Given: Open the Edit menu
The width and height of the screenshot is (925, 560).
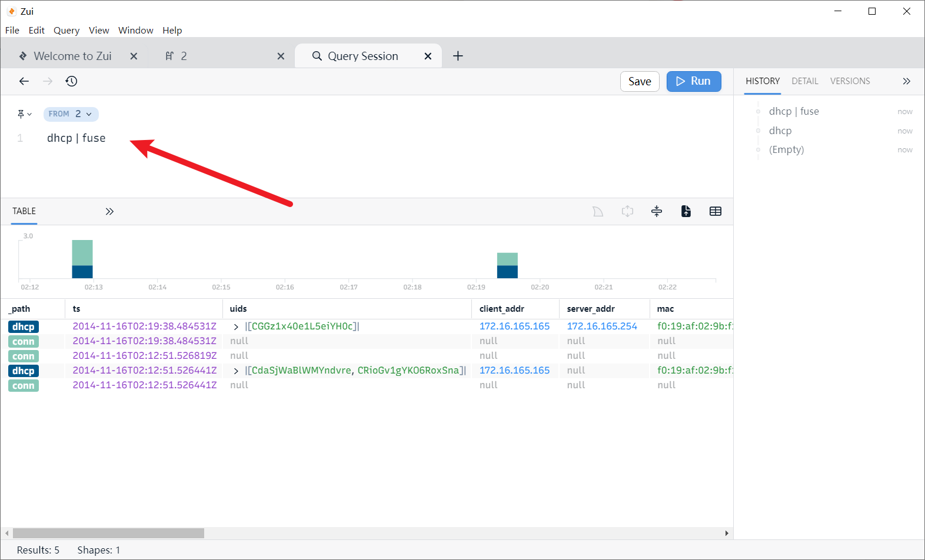Looking at the screenshot, I should (36, 30).
